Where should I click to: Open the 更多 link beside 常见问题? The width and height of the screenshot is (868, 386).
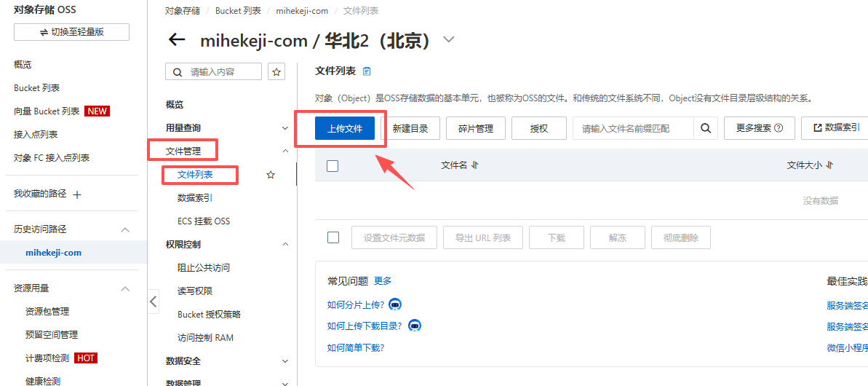coord(383,281)
